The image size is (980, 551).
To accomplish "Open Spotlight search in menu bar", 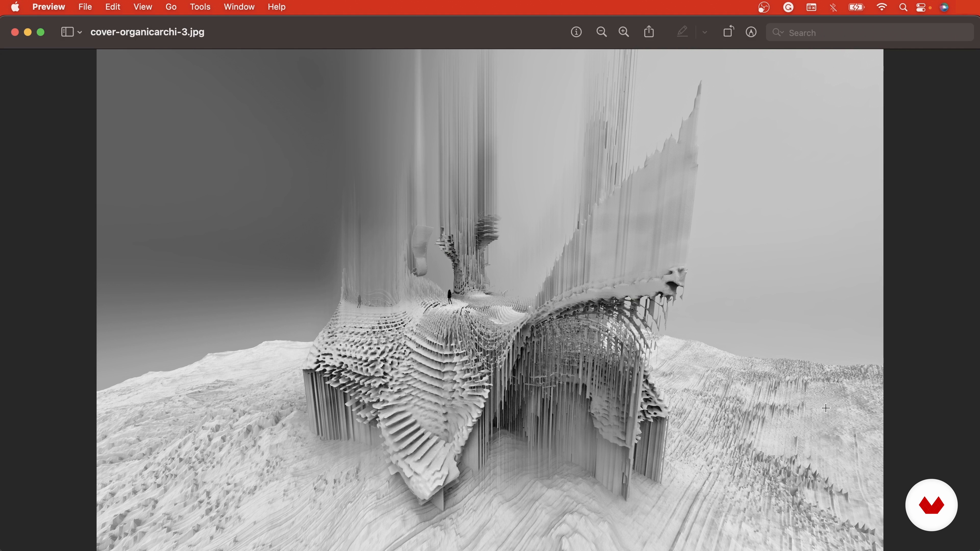I will point(903,8).
